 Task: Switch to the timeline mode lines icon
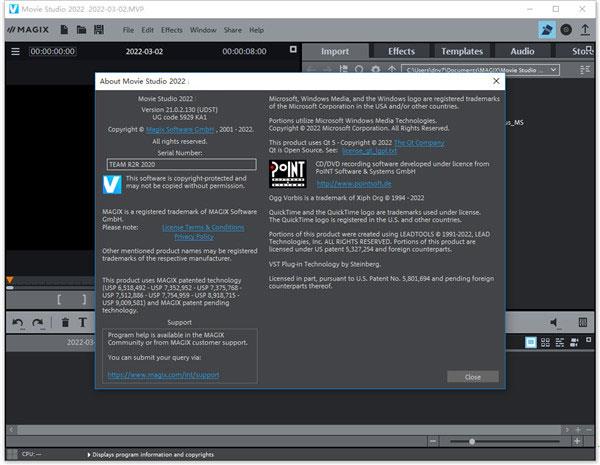click(x=559, y=342)
